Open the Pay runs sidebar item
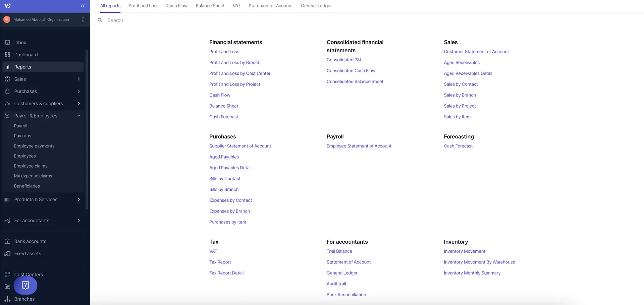This screenshot has height=305, width=644. (22, 136)
